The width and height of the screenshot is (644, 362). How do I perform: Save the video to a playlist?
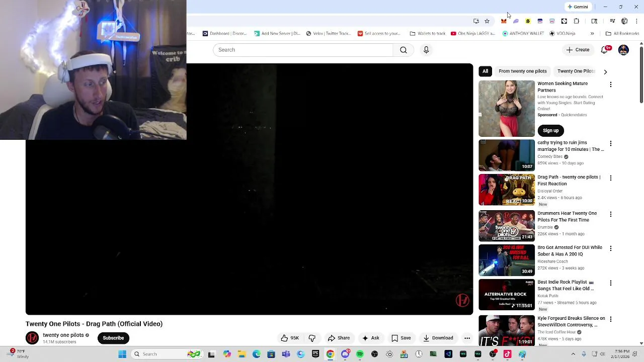coord(401,338)
